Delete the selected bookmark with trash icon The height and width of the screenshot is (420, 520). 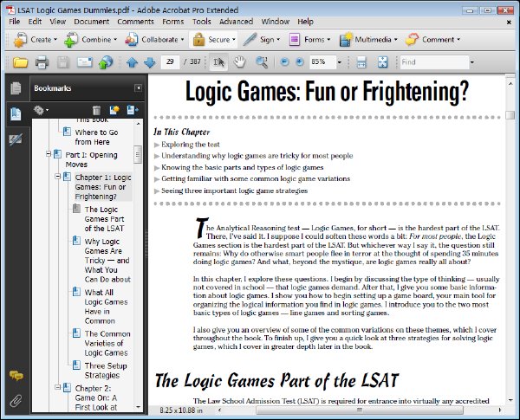tap(96, 110)
